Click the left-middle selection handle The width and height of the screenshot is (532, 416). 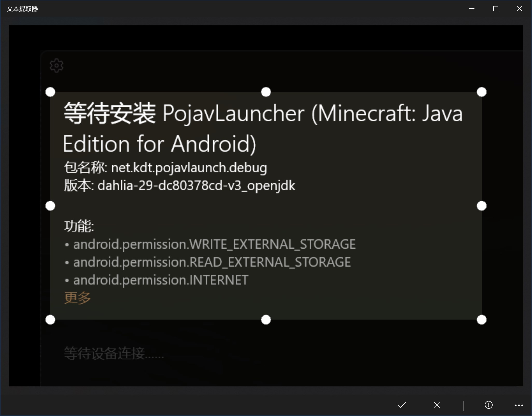(x=50, y=206)
